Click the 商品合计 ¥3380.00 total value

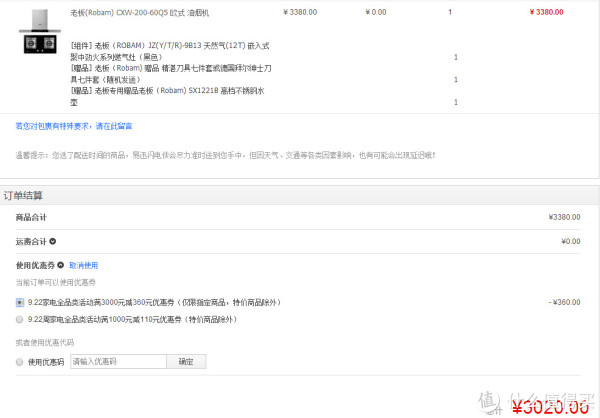(564, 217)
